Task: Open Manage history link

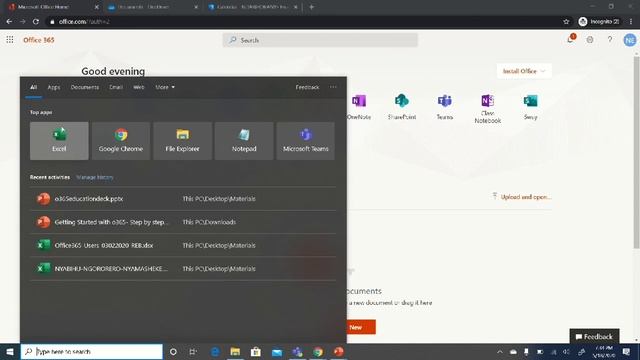Action: point(95,177)
